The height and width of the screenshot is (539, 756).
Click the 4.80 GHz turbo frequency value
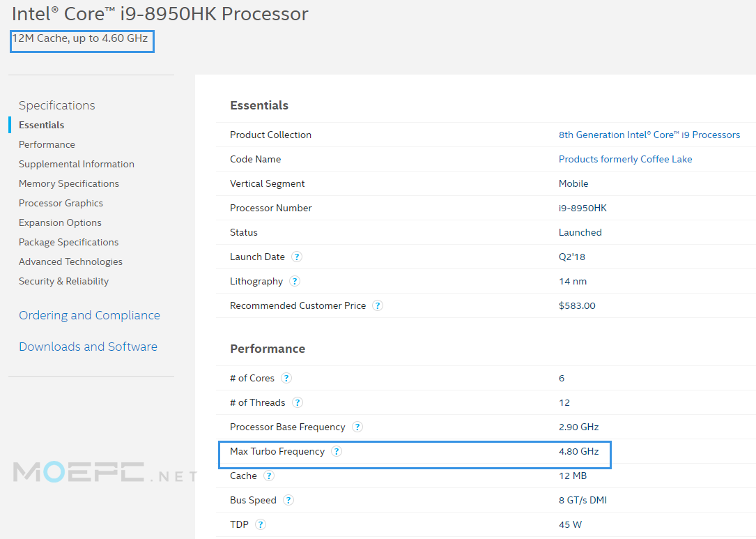click(578, 451)
